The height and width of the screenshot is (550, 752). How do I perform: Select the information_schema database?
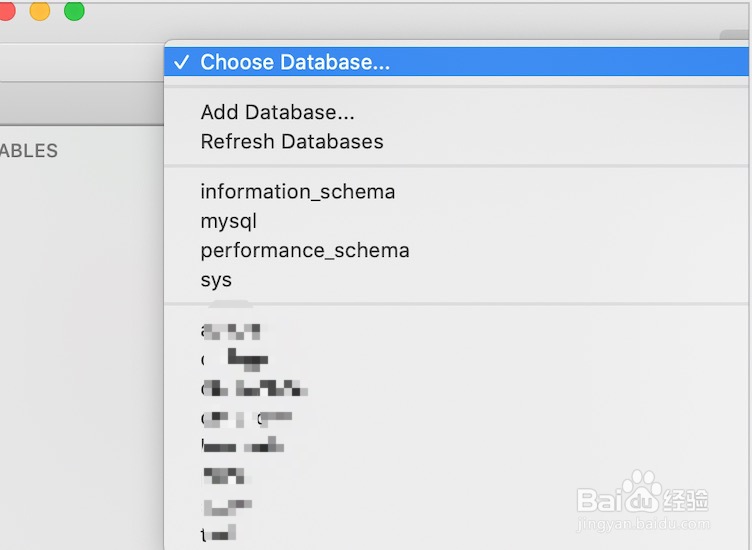297,191
